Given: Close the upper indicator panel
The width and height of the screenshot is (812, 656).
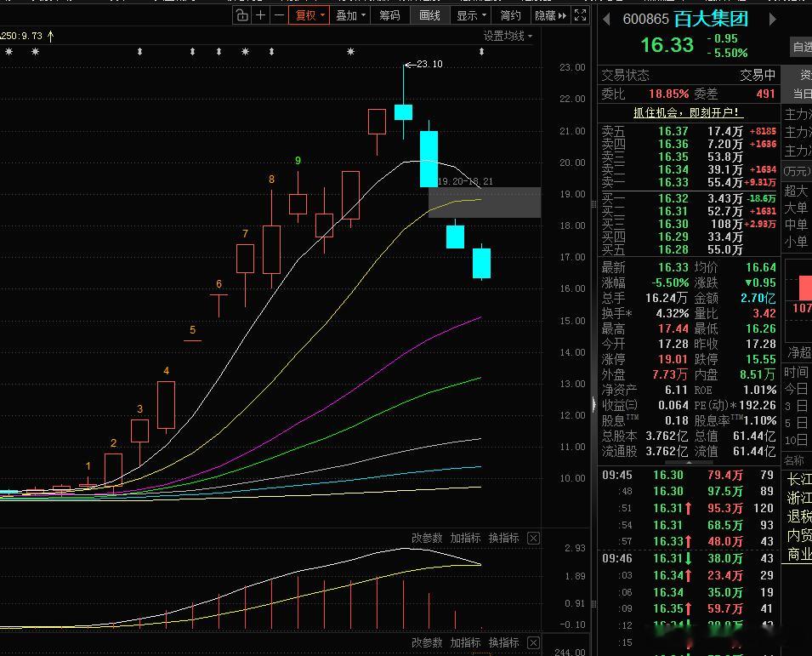Looking at the screenshot, I should click(x=533, y=539).
